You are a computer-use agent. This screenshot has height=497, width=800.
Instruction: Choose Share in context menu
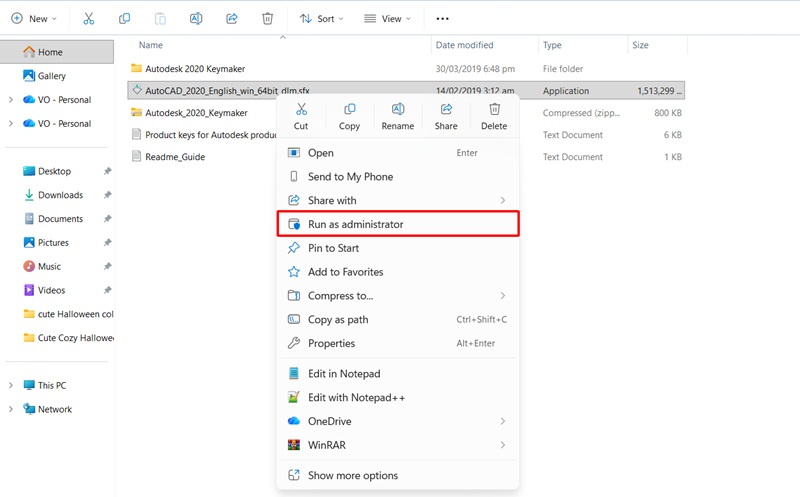446,117
